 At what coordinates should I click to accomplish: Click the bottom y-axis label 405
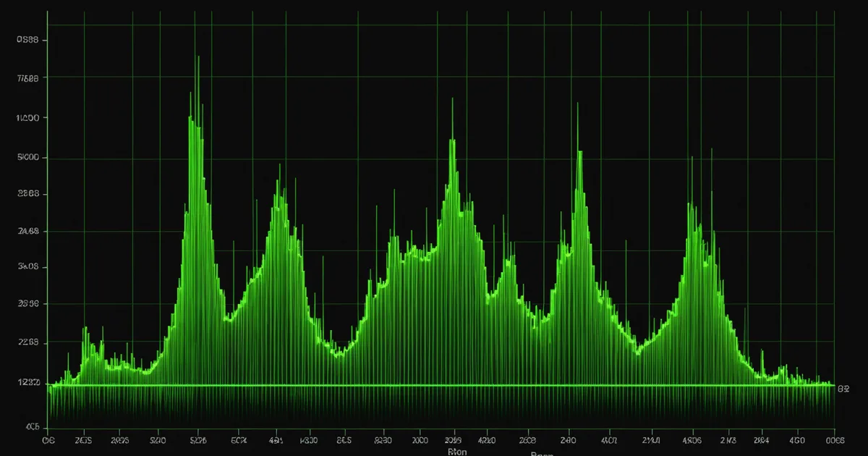pos(32,427)
